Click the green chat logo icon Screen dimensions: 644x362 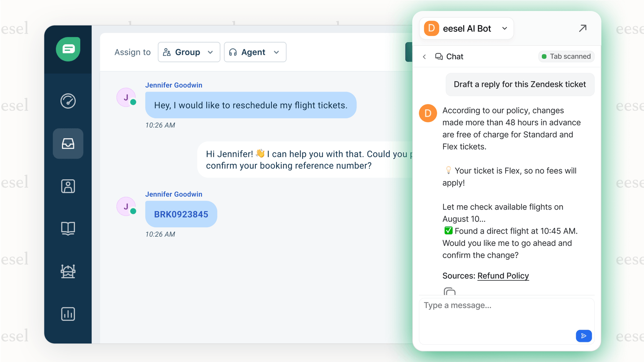click(68, 49)
